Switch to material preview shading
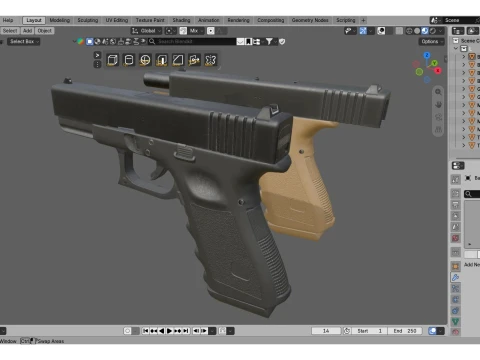Image resolution: width=480 pixels, height=360 pixels. coord(425,31)
